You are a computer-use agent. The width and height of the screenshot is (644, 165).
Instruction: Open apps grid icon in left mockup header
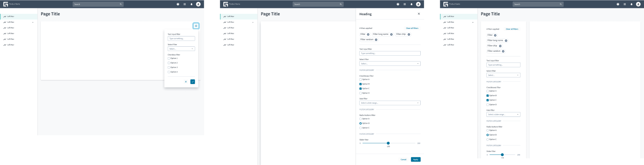(x=185, y=4)
